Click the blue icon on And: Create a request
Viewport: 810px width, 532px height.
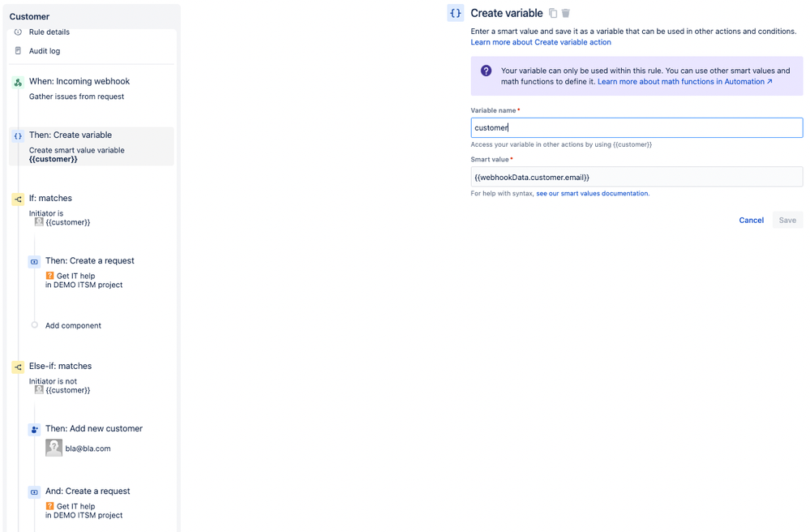pos(33,491)
